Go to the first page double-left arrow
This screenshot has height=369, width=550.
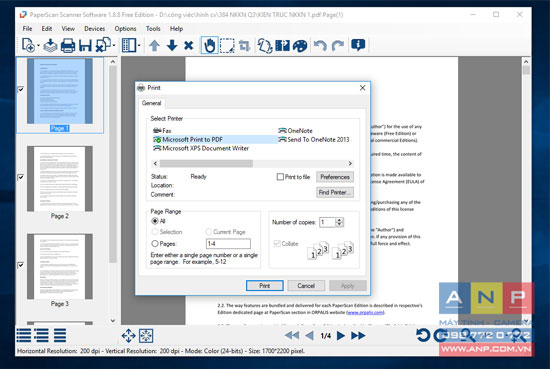pyautogui.click(x=292, y=336)
